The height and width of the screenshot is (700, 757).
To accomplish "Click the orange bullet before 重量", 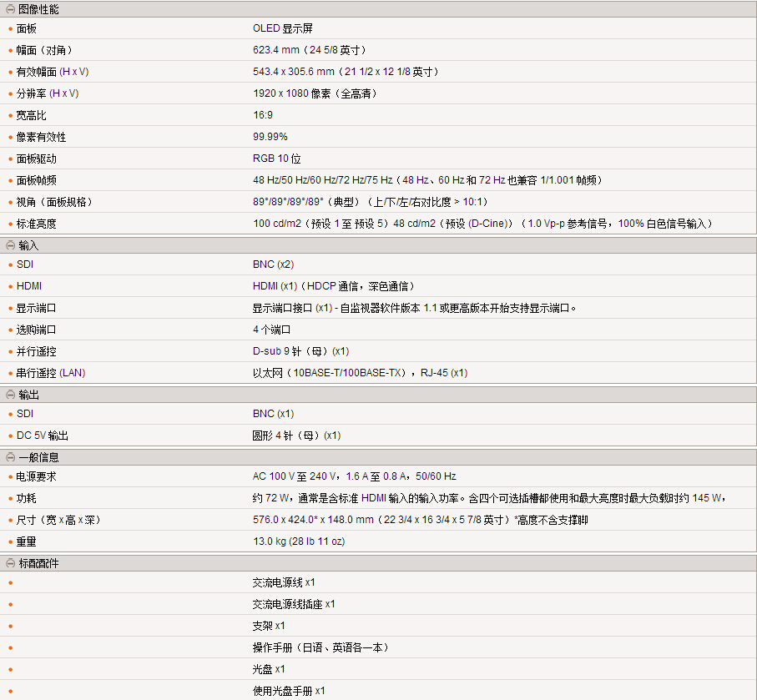I will 11,541.
